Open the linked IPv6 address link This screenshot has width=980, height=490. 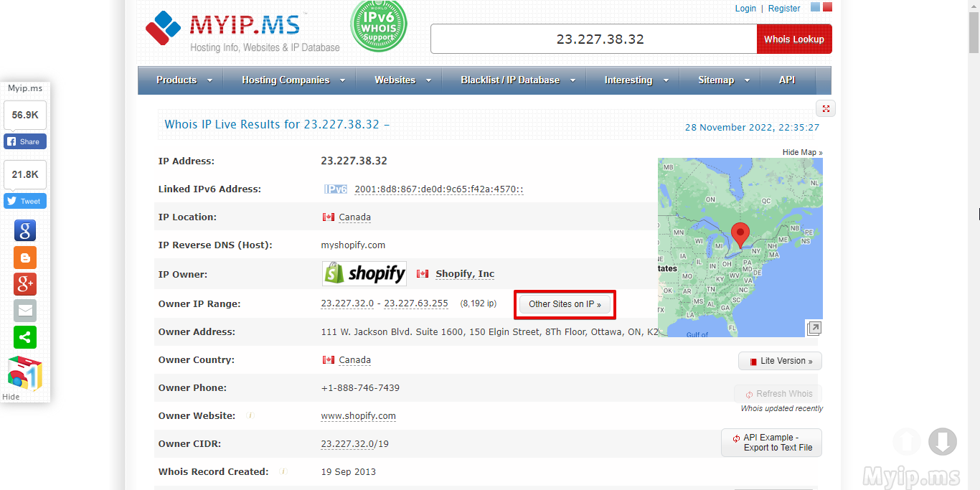(x=439, y=189)
